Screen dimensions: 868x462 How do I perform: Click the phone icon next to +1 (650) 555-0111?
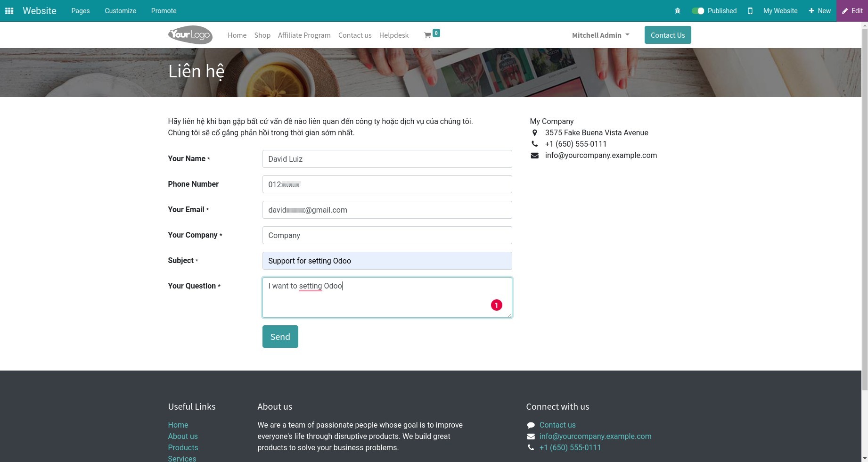pos(534,144)
